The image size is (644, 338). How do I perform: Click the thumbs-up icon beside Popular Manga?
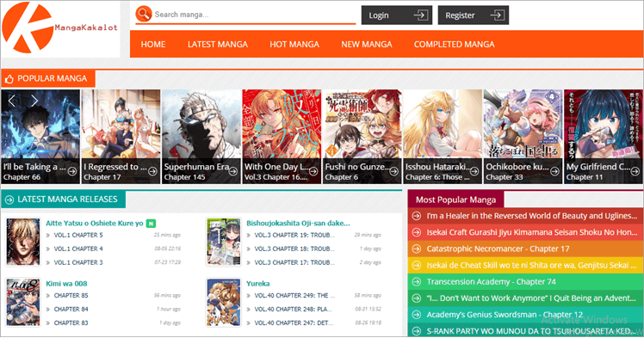tap(9, 79)
